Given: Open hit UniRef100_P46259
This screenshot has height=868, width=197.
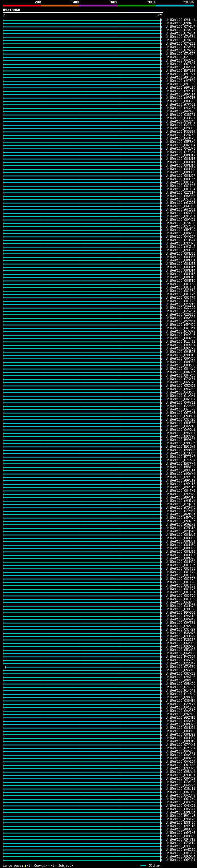Looking at the screenshot, I should pyautogui.click(x=180, y=660).
